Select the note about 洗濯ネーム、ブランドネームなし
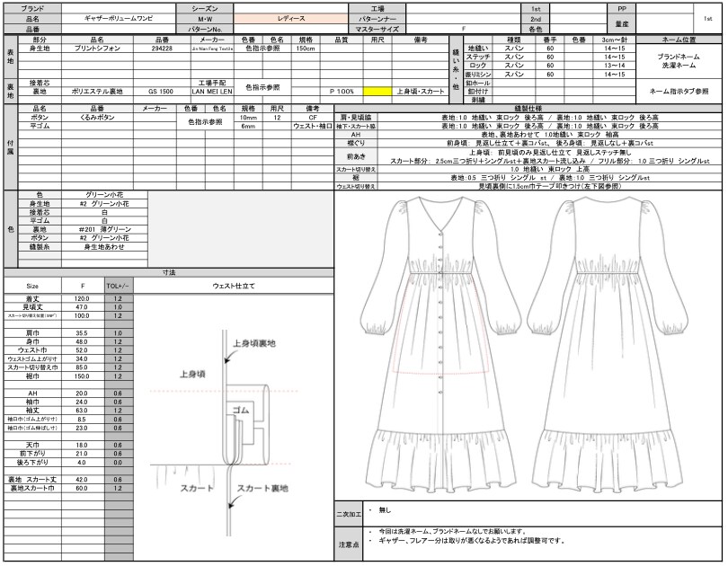 452,532
